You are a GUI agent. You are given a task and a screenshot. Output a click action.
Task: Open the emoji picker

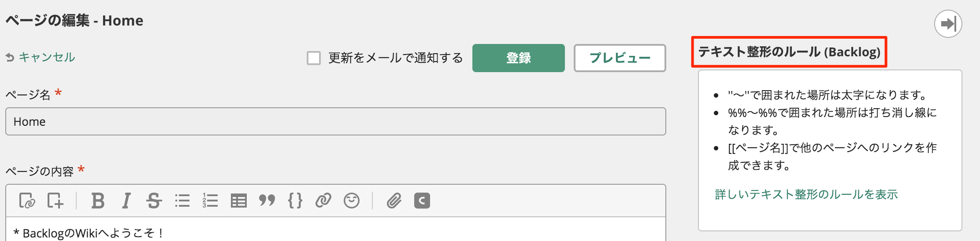click(351, 201)
